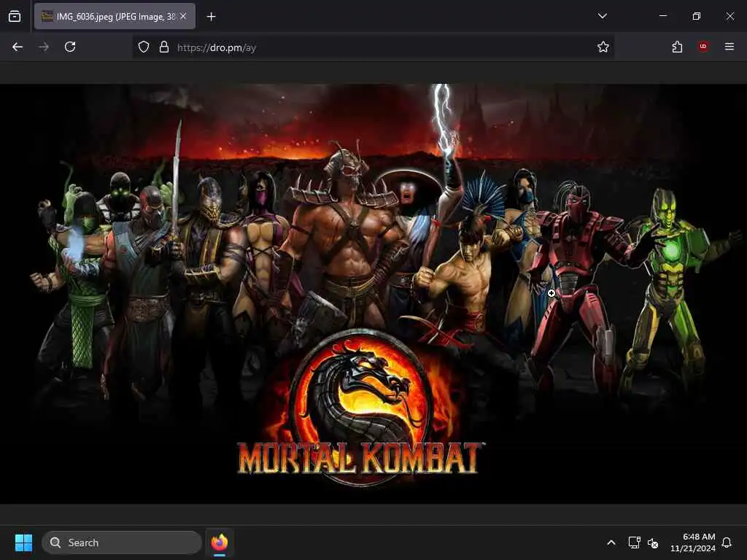Screen dimensions: 747x560
Task: Bookmark this page with star icon
Action: tap(603, 47)
